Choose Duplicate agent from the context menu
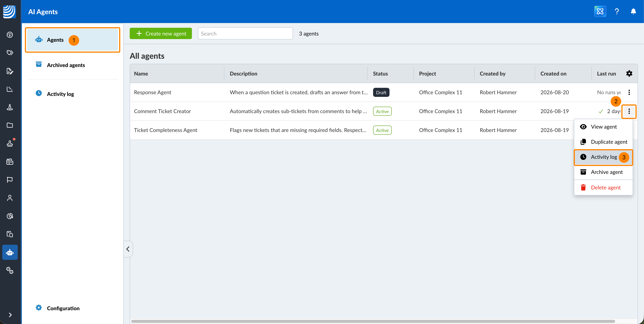Image resolution: width=644 pixels, height=324 pixels. click(x=603, y=142)
